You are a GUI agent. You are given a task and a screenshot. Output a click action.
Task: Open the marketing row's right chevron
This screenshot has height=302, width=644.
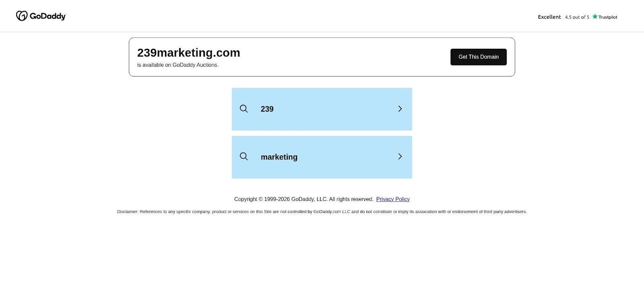400,156
